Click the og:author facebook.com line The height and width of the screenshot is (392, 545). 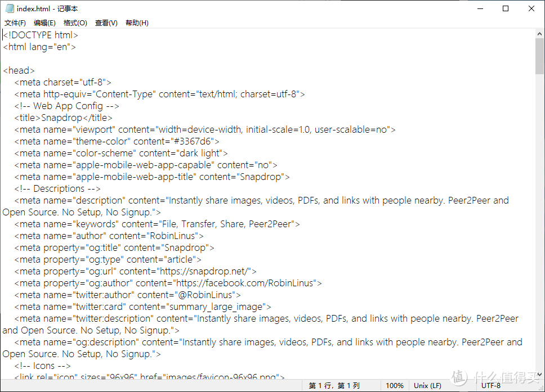pyautogui.click(x=168, y=283)
